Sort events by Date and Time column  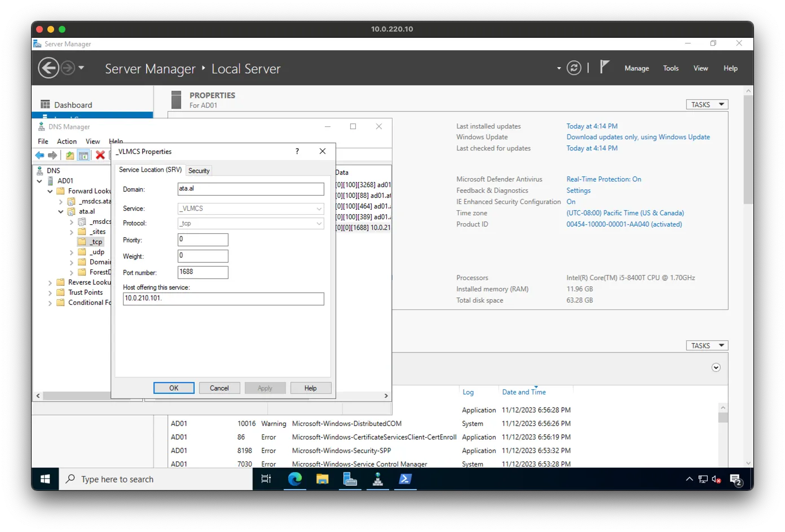point(524,392)
